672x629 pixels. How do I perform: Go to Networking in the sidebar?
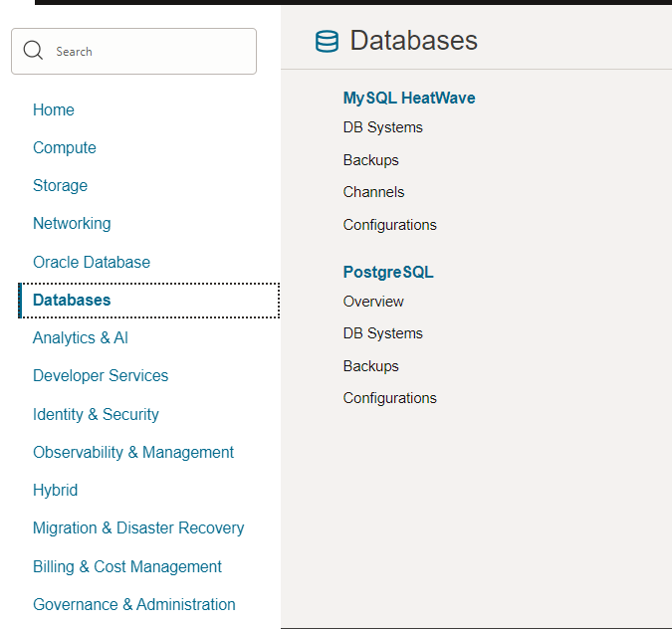(72, 223)
